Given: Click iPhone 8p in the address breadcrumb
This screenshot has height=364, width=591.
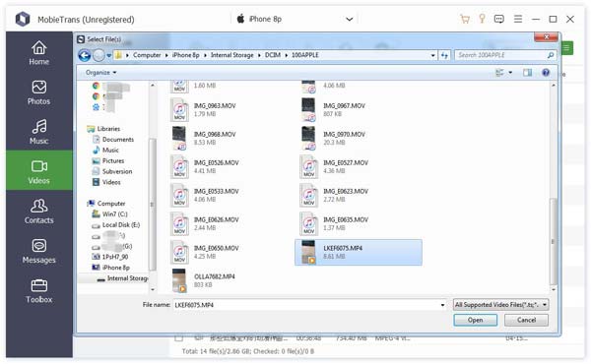Looking at the screenshot, I should pyautogui.click(x=186, y=55).
